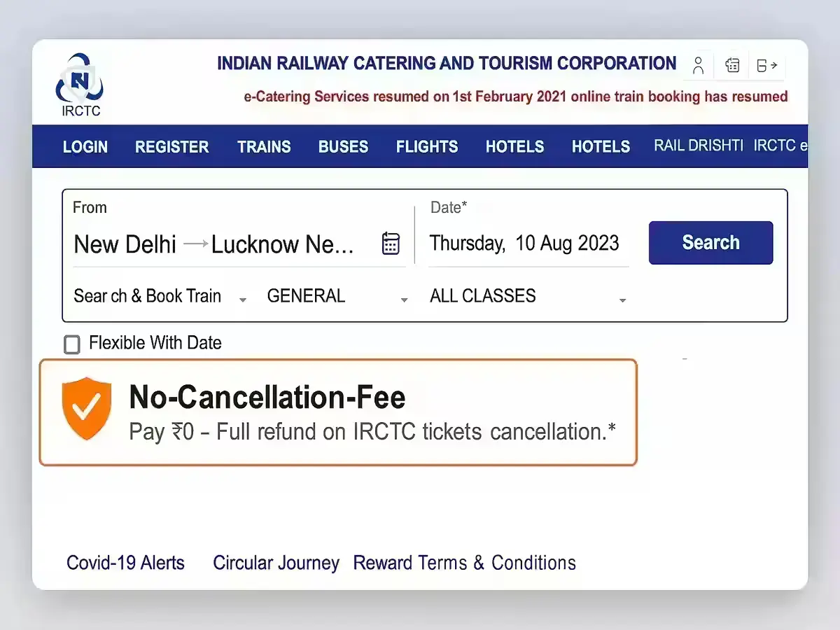Image resolution: width=840 pixels, height=630 pixels.
Task: Click the orange shield checkmark icon
Action: 87,408
